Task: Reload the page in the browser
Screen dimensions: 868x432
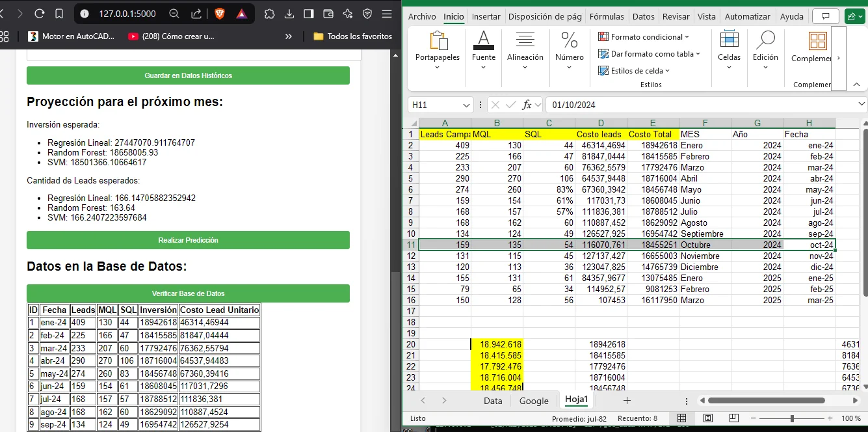Action: [x=39, y=14]
